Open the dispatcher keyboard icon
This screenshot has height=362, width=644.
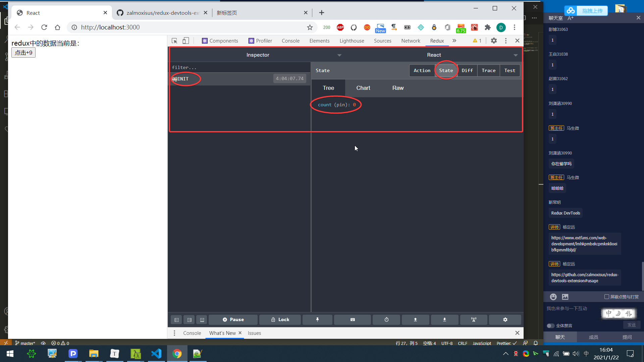[353, 319]
